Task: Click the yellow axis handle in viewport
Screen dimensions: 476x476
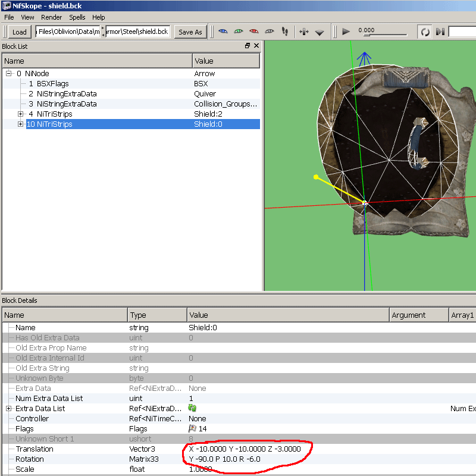Action: (316, 177)
